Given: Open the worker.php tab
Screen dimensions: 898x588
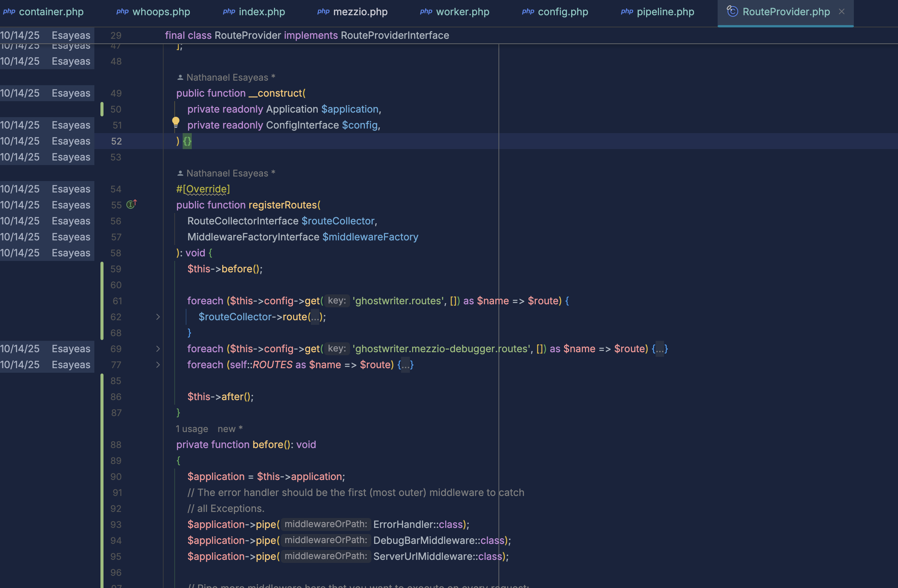Looking at the screenshot, I should click(x=455, y=12).
